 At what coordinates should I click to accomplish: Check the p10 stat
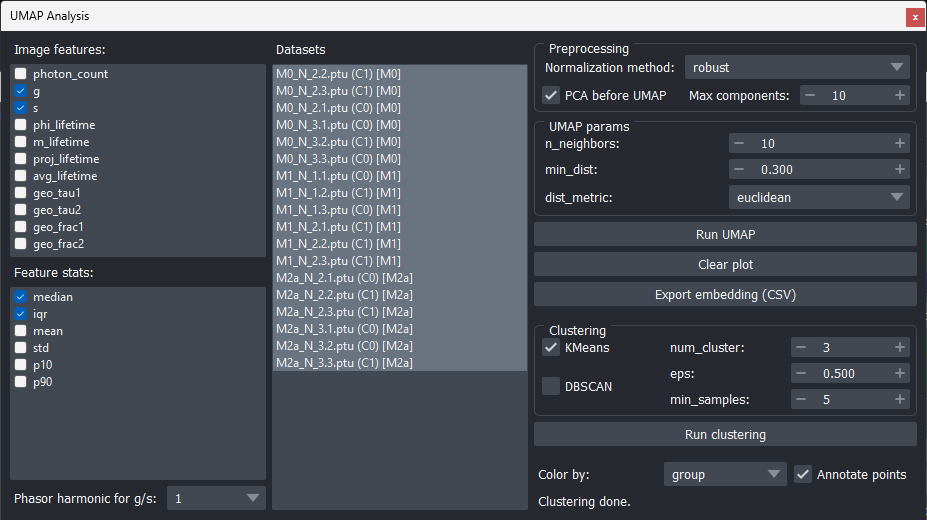click(21, 365)
